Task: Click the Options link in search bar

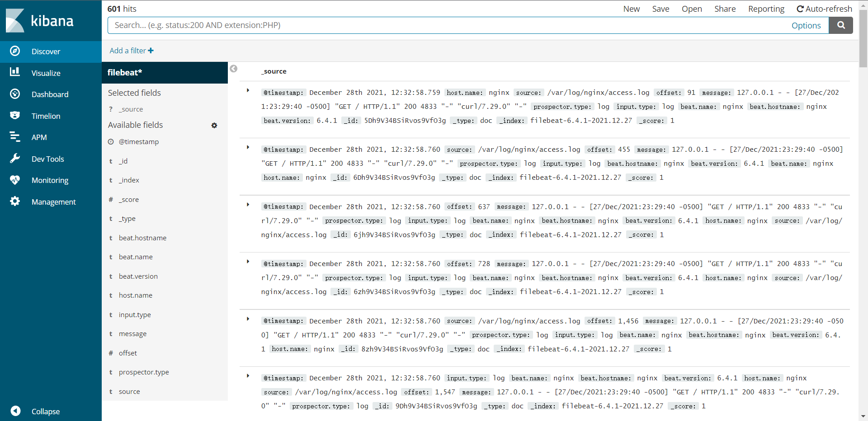Action: click(806, 26)
